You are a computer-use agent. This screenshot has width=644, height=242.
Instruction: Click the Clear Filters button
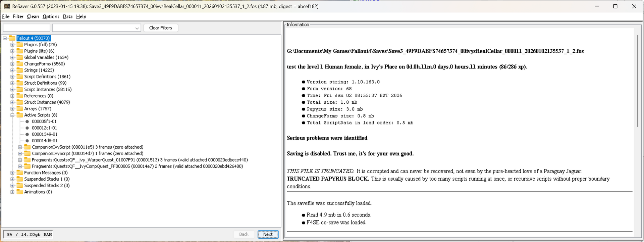[x=161, y=28]
